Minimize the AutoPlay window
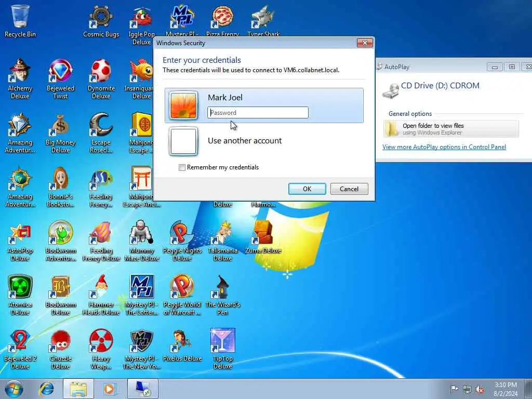Image resolution: width=532 pixels, height=399 pixels. pyautogui.click(x=495, y=67)
